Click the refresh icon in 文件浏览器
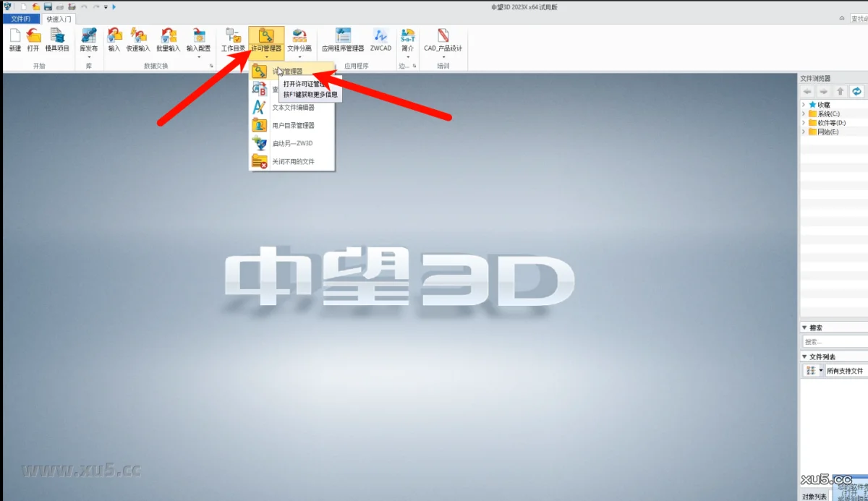868x501 pixels. click(x=856, y=91)
